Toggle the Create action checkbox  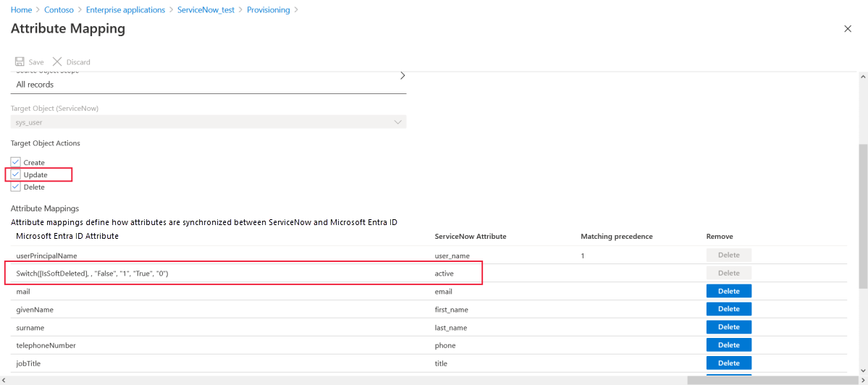(15, 162)
